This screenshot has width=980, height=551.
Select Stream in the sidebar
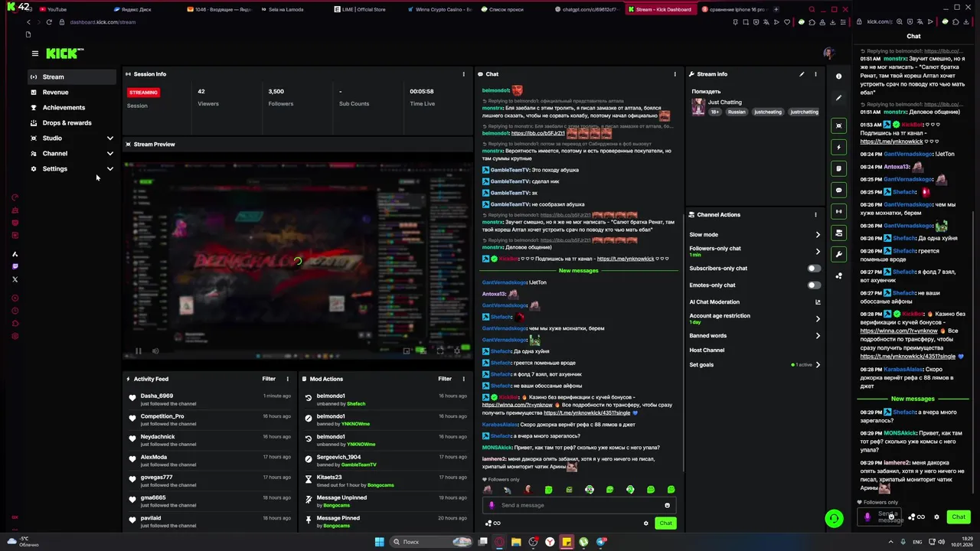tap(72, 77)
